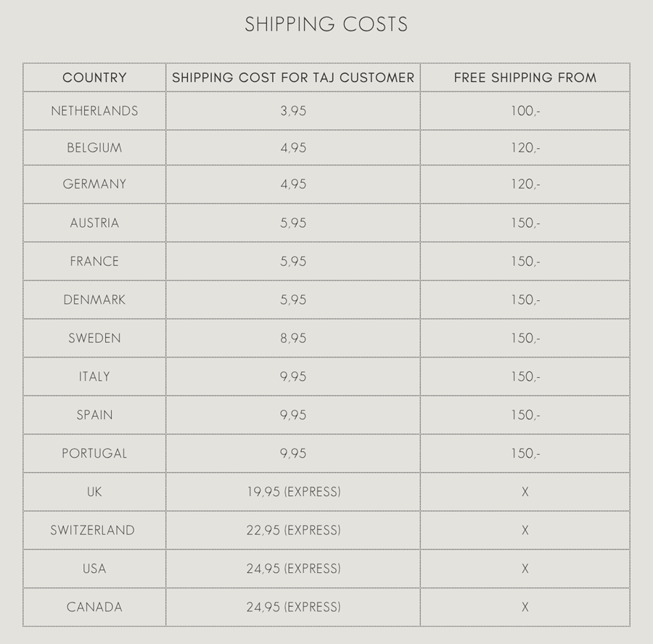653x644 pixels.
Task: Click the NETHERLANDS country cell
Action: coord(94,111)
